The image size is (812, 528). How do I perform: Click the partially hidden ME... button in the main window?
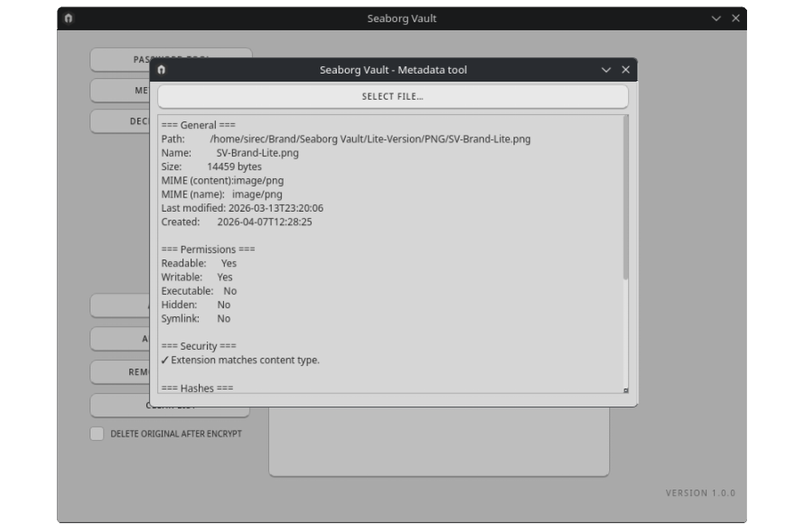(119, 91)
